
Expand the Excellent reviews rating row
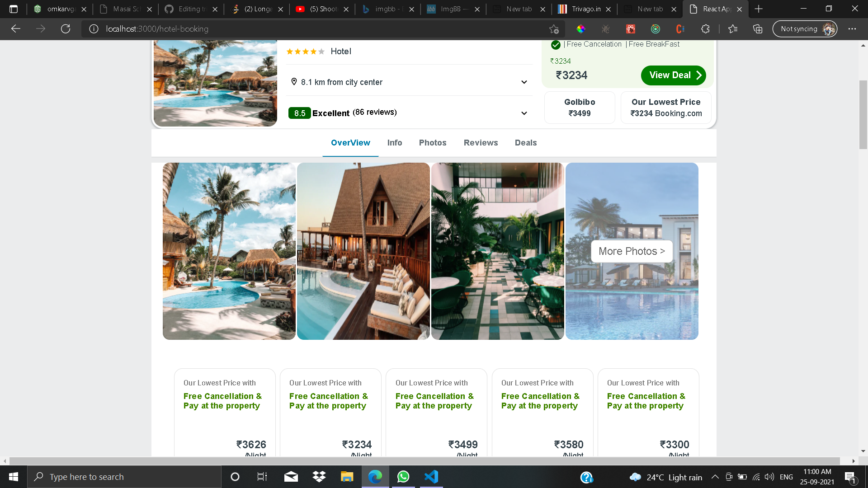pos(524,113)
